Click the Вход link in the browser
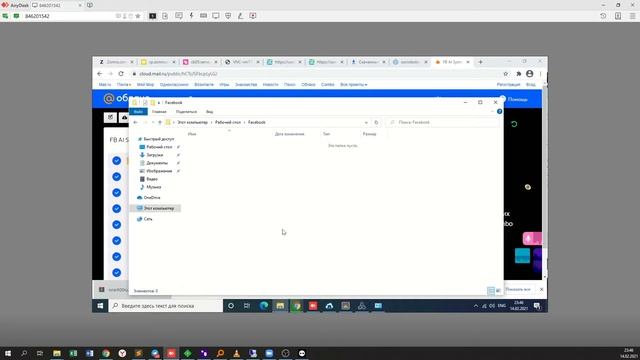640x360 pixels. click(x=531, y=84)
